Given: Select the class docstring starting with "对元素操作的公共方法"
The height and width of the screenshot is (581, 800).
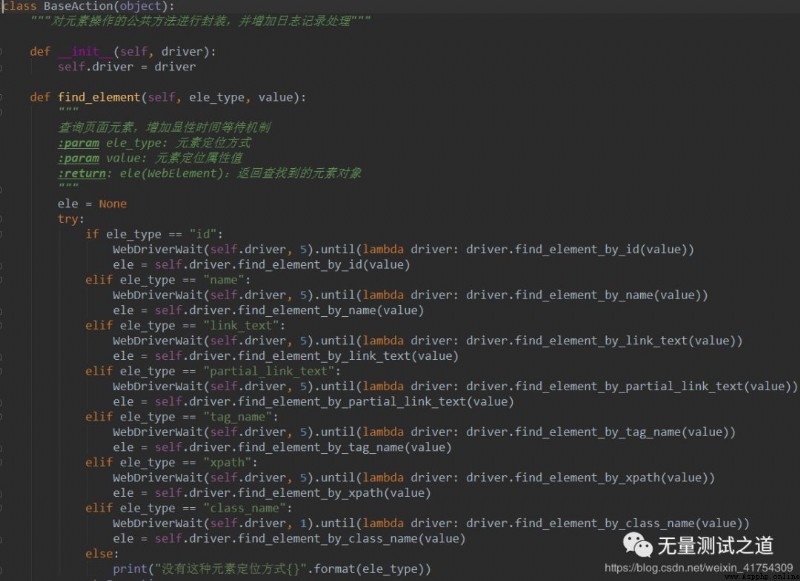Looking at the screenshot, I should (201, 21).
